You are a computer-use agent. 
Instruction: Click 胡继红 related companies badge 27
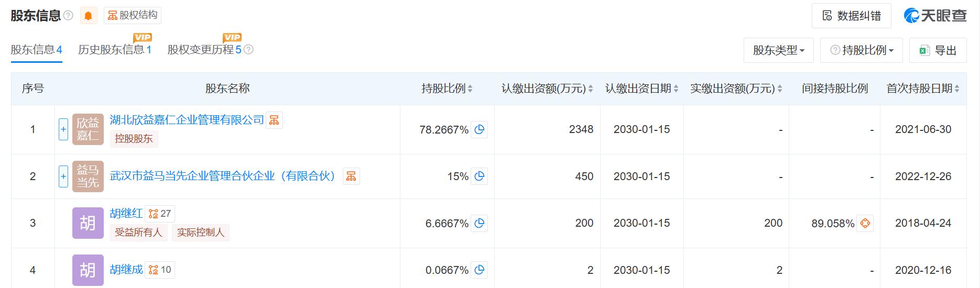point(160,214)
